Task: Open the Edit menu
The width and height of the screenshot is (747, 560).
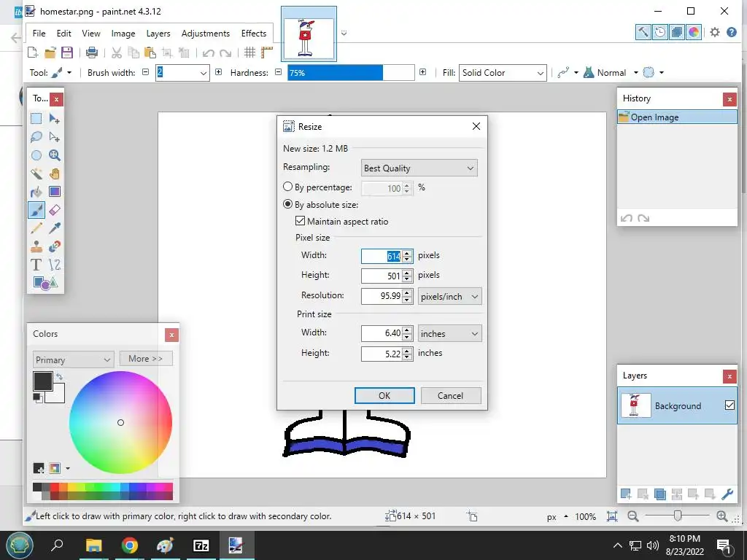Action: (x=64, y=34)
